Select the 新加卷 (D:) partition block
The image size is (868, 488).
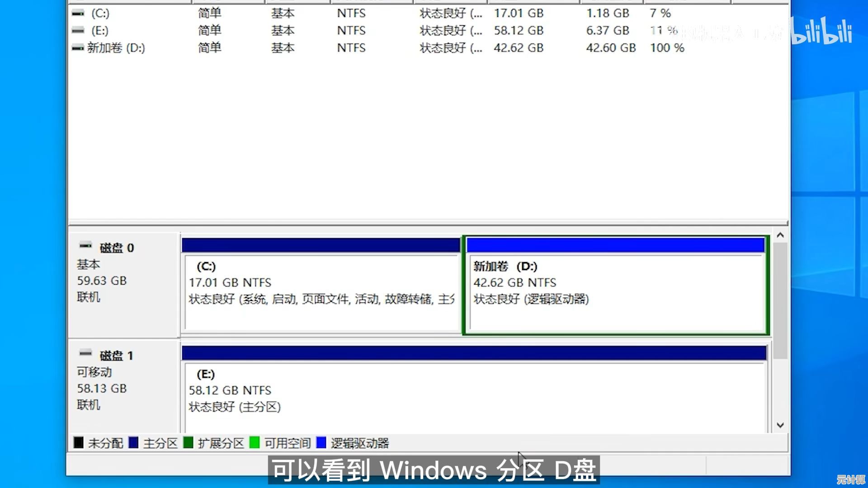616,286
